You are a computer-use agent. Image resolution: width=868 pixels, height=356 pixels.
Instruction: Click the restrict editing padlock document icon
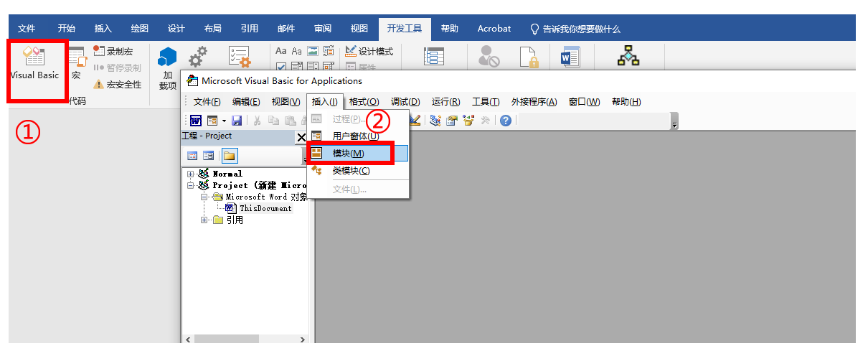(529, 57)
